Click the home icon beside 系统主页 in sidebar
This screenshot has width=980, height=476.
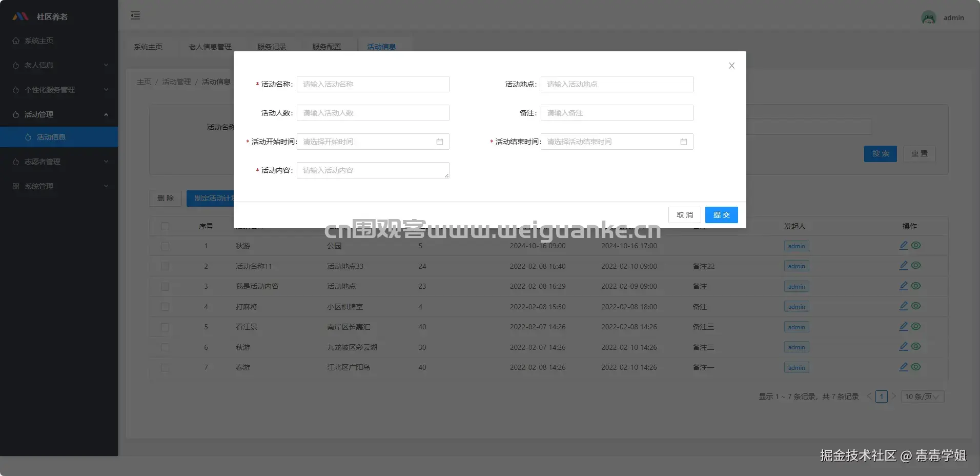click(x=16, y=41)
